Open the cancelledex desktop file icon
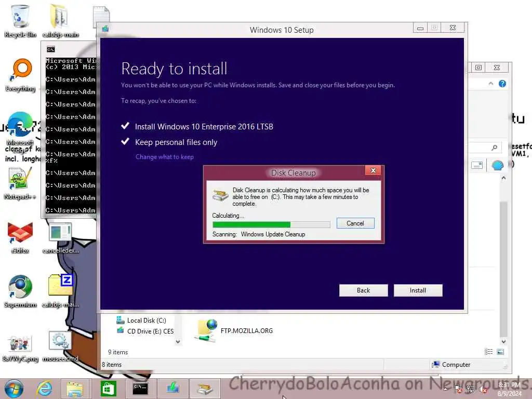The height and width of the screenshot is (399, 532). pyautogui.click(x=60, y=237)
